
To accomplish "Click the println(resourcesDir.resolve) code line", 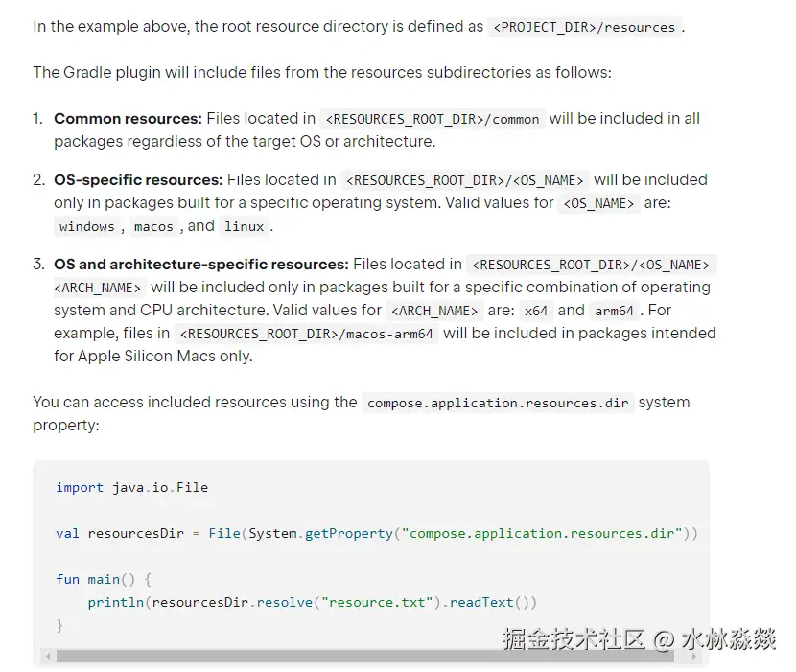I will [312, 602].
